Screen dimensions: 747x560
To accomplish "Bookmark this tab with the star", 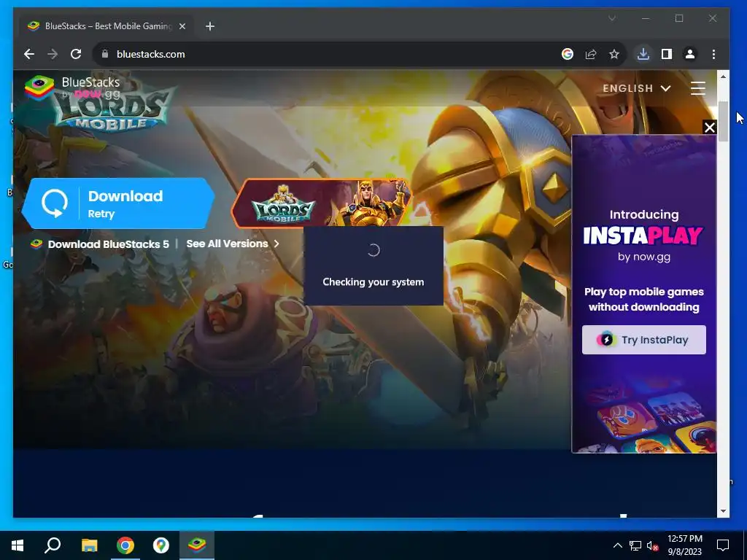I will tap(614, 54).
